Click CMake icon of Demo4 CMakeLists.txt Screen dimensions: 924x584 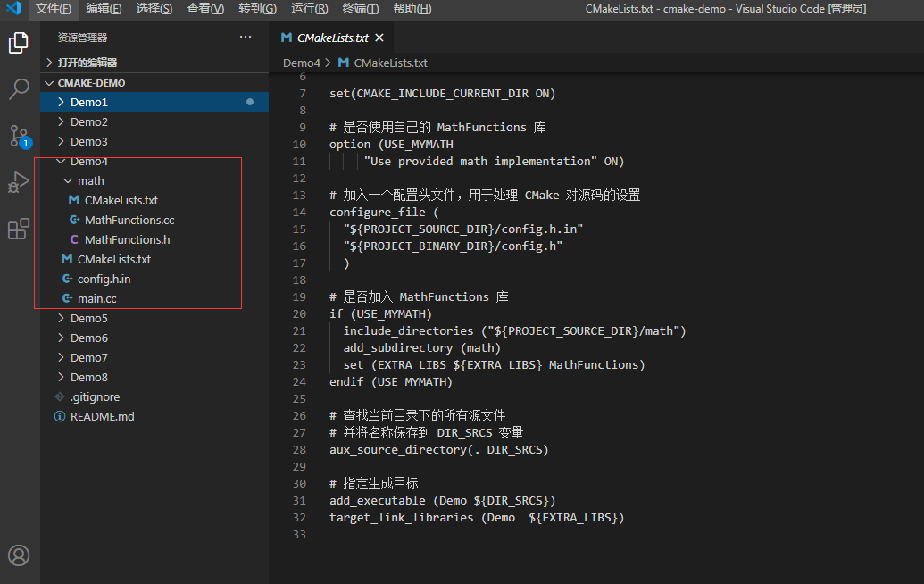(67, 259)
